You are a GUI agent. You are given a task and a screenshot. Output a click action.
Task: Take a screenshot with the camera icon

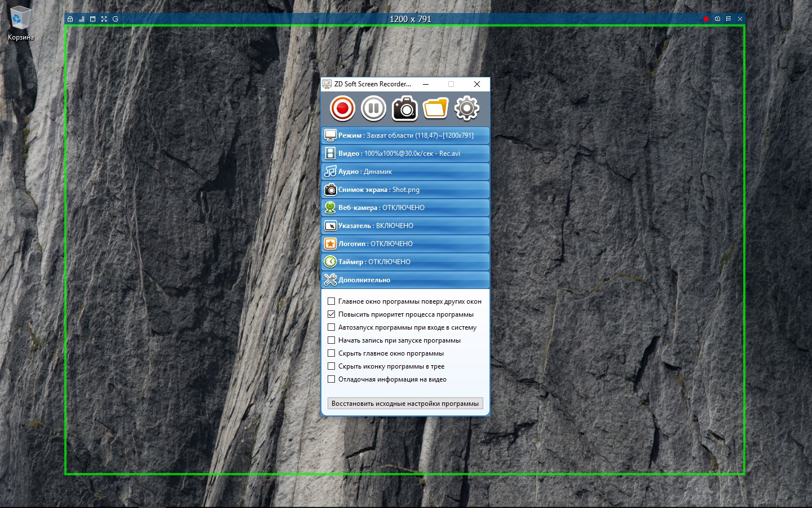click(404, 108)
